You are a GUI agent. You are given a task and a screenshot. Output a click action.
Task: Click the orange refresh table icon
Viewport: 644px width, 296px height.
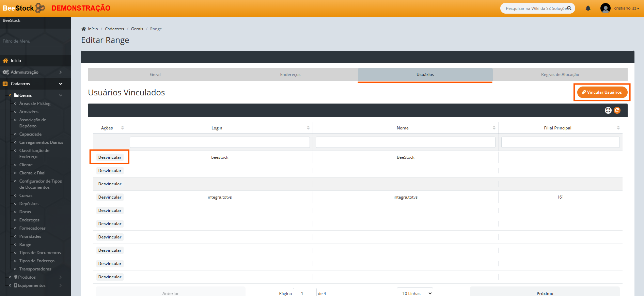617,110
